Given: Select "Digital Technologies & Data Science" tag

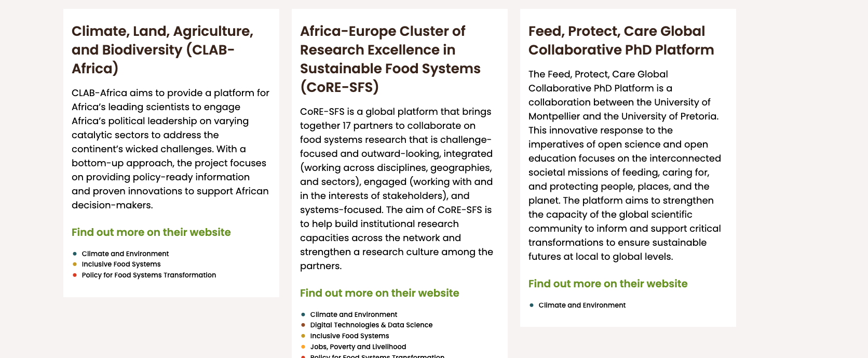Looking at the screenshot, I should (371, 325).
